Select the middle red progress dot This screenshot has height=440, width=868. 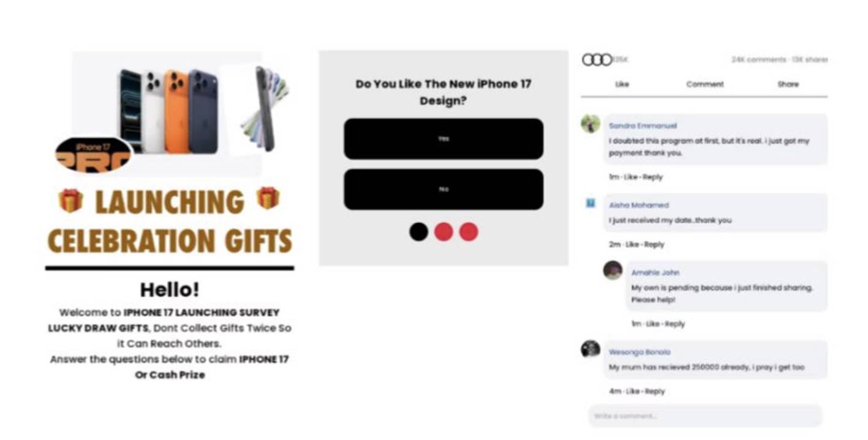[443, 232]
